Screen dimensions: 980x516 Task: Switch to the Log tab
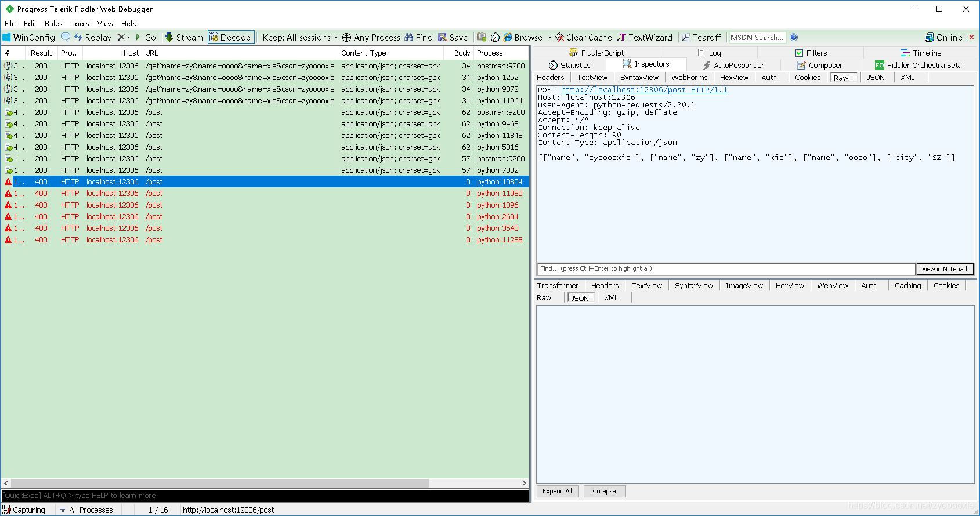pos(709,53)
